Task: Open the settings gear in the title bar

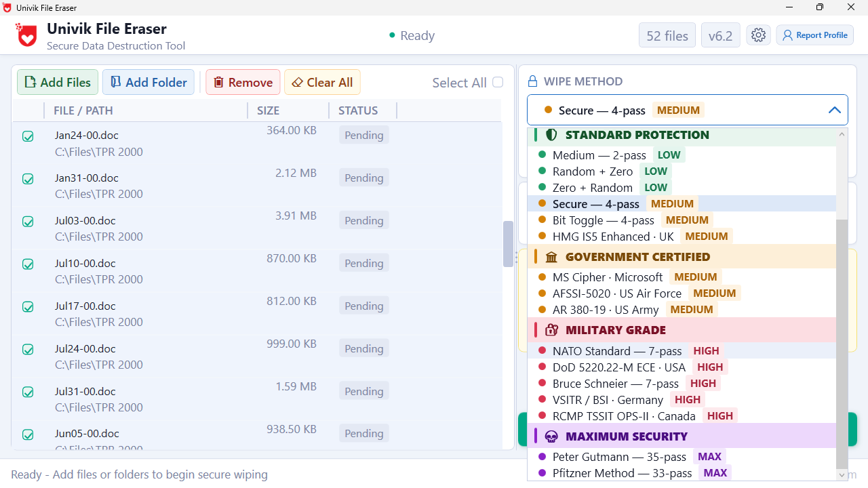Action: click(758, 35)
